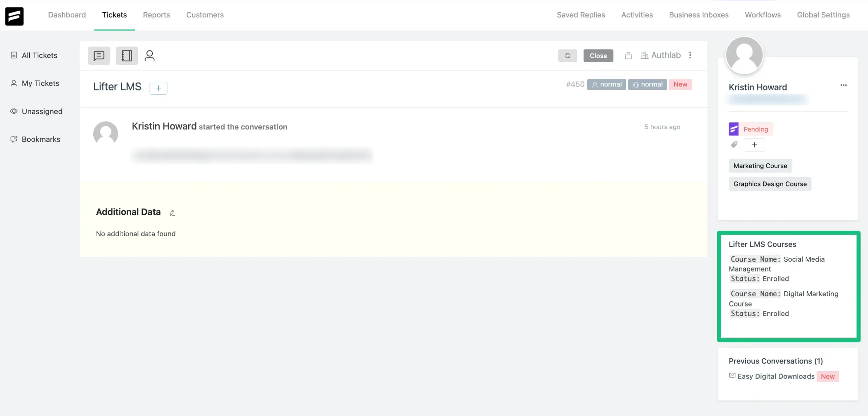Click the tag icon in the customer card

[x=734, y=145]
